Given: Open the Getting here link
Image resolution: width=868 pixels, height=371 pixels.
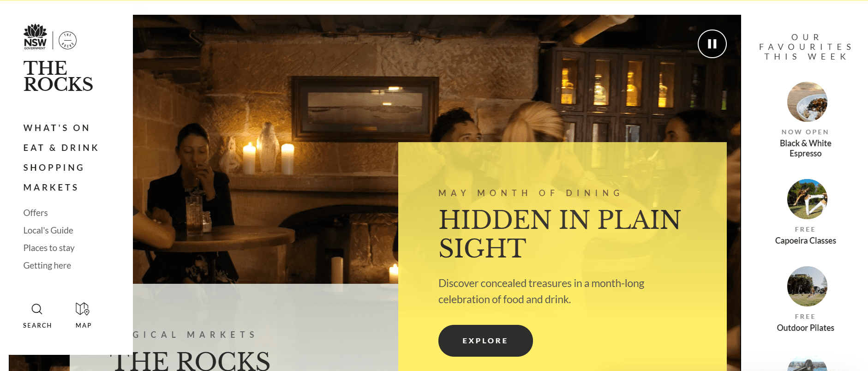Looking at the screenshot, I should [x=47, y=265].
